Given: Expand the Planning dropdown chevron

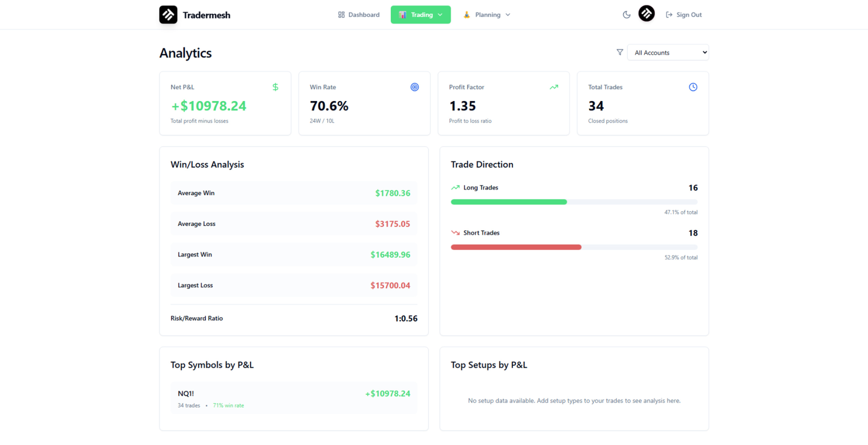Looking at the screenshot, I should (x=508, y=15).
